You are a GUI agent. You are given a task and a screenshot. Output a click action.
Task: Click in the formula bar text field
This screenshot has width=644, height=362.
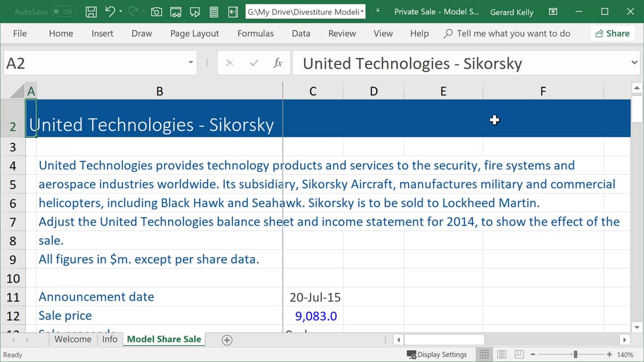[460, 63]
